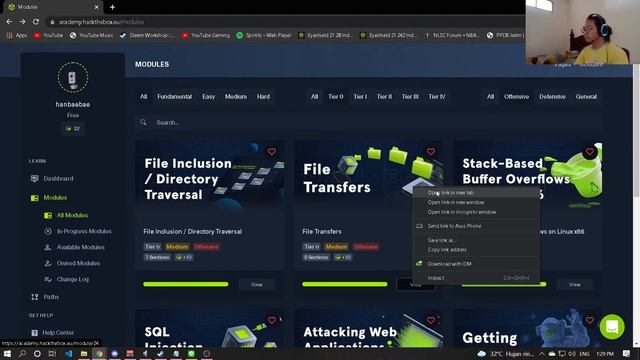Click in the module Search field
Viewport: 640px width, 360px height.
[x=369, y=122]
